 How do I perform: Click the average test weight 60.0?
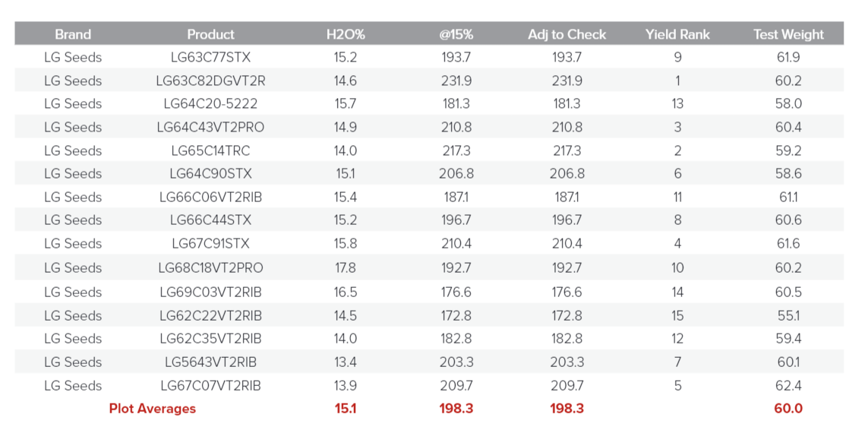click(788, 409)
